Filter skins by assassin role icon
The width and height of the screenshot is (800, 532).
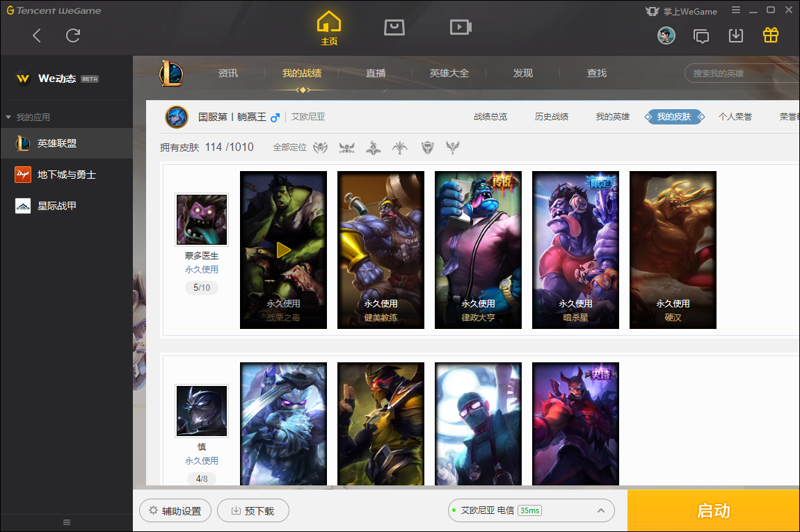pyautogui.click(x=347, y=148)
